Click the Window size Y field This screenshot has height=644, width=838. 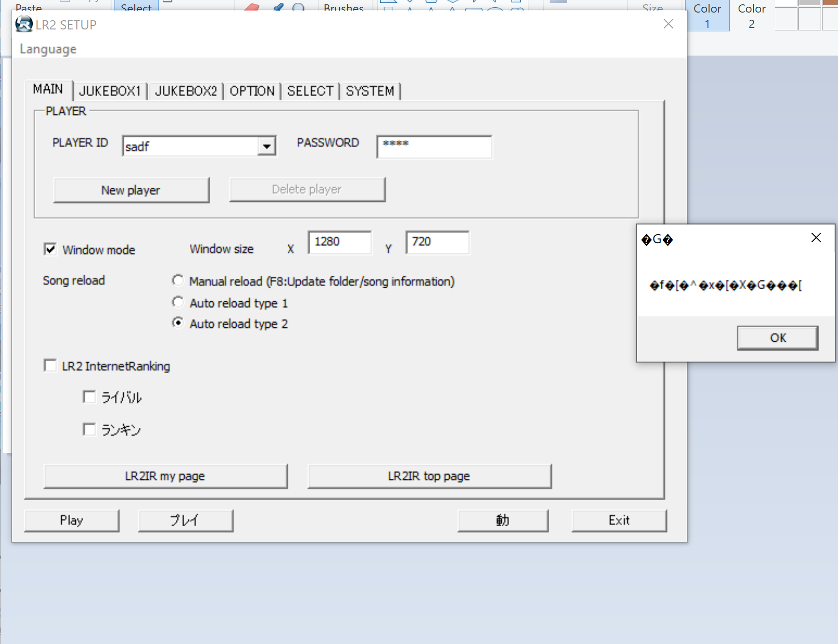(437, 242)
